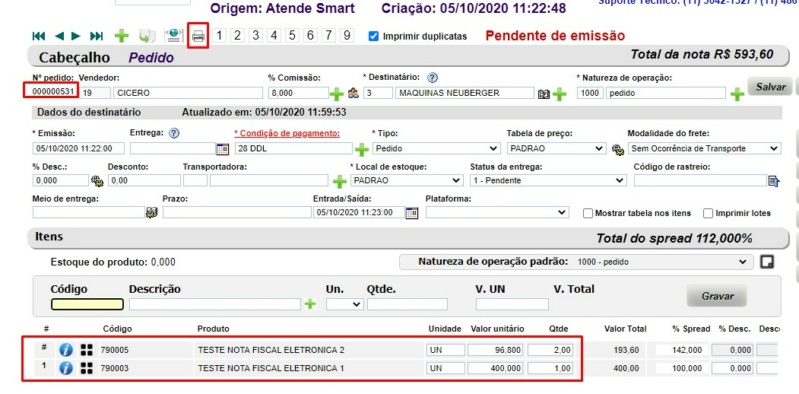This screenshot has width=799, height=394.
Task: Add natureza de operação green plus
Action: (737, 94)
